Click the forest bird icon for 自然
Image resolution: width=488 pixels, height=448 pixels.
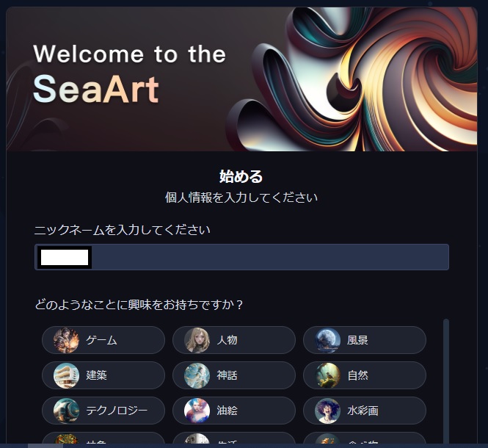pyautogui.click(x=327, y=375)
